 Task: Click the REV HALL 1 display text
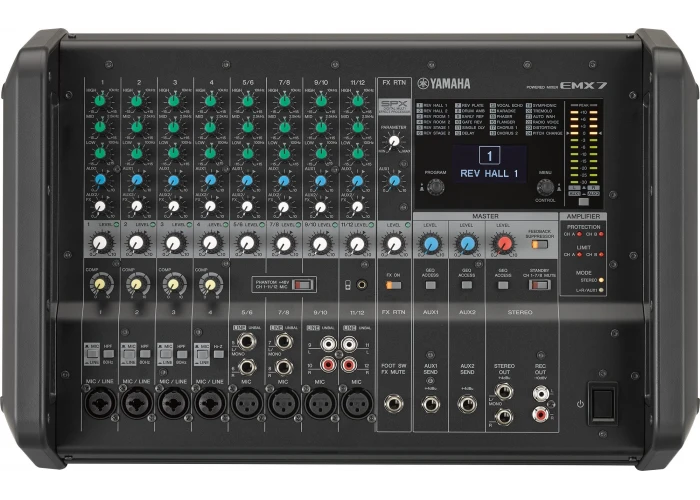(x=489, y=174)
